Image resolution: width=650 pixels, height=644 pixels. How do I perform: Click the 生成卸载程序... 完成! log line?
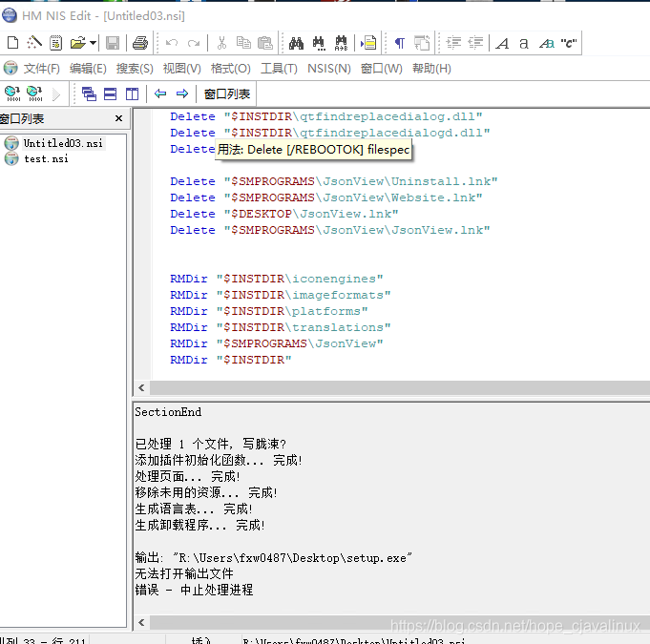point(199,525)
